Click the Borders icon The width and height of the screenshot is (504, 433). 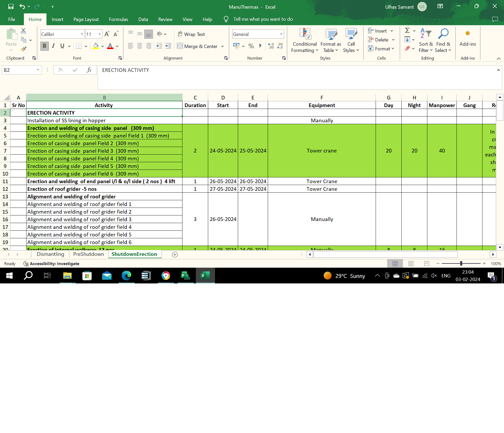(79, 46)
